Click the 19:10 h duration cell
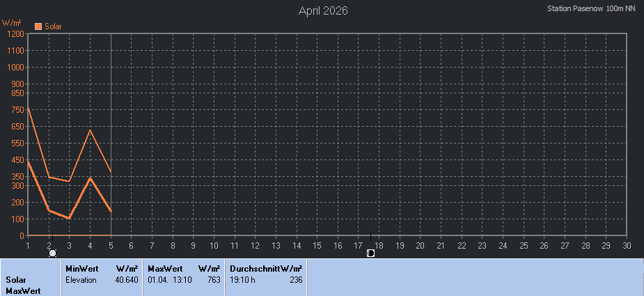 pyautogui.click(x=242, y=279)
